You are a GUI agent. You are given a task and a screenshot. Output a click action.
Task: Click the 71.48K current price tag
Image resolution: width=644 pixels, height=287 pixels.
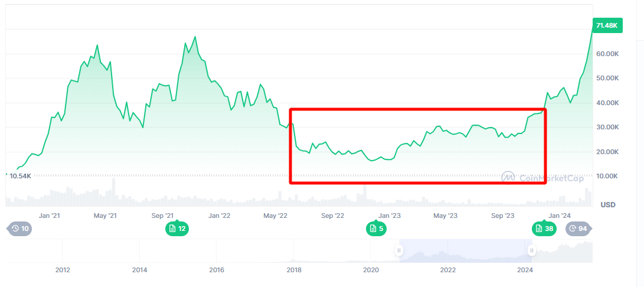point(606,25)
